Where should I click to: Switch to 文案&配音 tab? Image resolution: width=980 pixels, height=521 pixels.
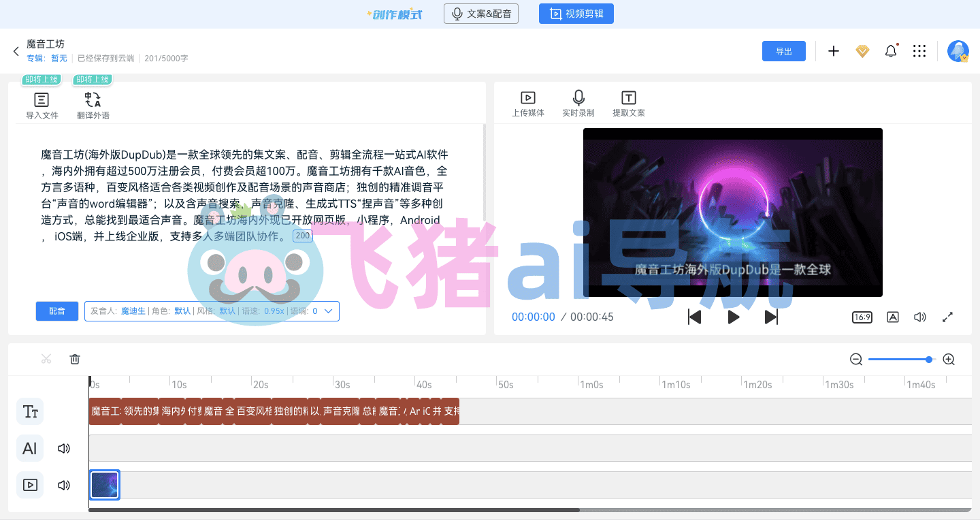[x=481, y=14]
